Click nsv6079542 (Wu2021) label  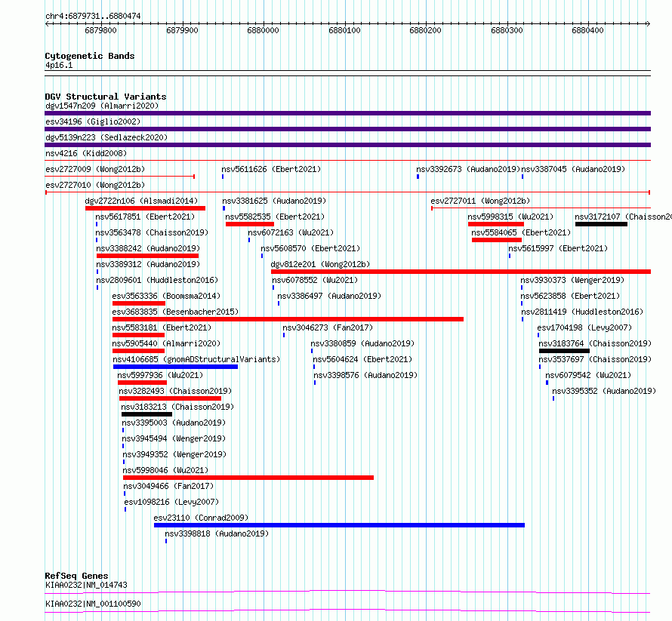click(588, 375)
